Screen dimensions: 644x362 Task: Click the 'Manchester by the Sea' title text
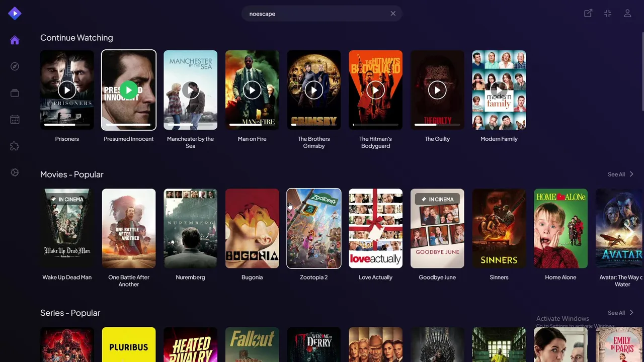click(x=190, y=142)
